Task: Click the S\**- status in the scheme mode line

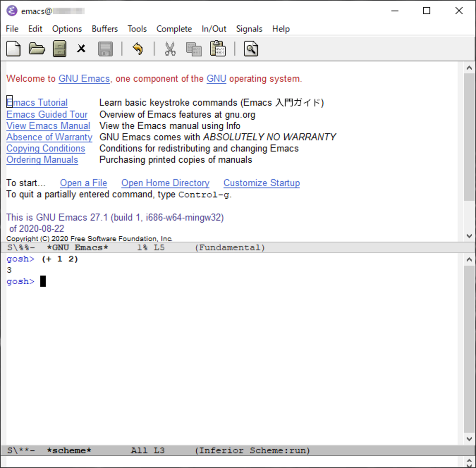Action: click(21, 450)
